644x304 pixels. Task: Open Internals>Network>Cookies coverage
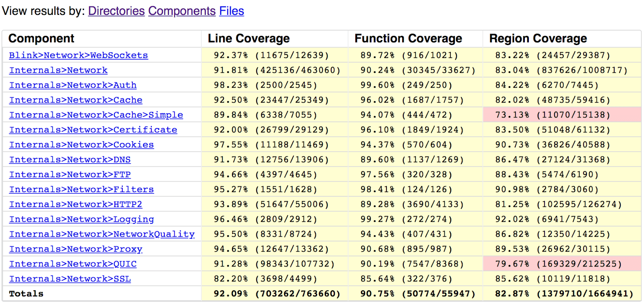click(x=81, y=145)
